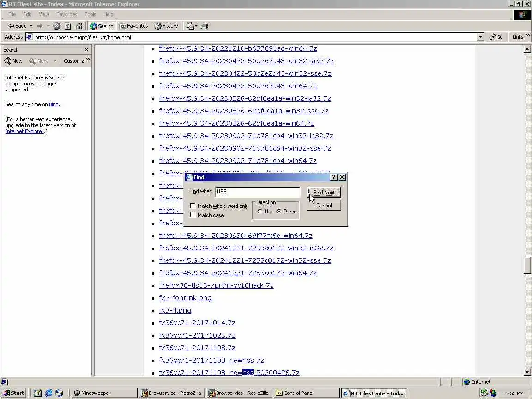This screenshot has width=532, height=399.
Task: Click the Find dialog help question button
Action: (x=334, y=177)
